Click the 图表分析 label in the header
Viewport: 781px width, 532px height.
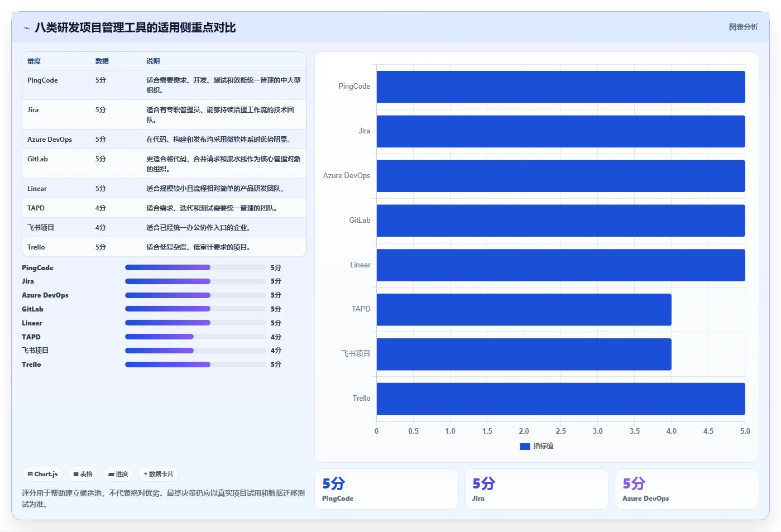[x=743, y=27]
